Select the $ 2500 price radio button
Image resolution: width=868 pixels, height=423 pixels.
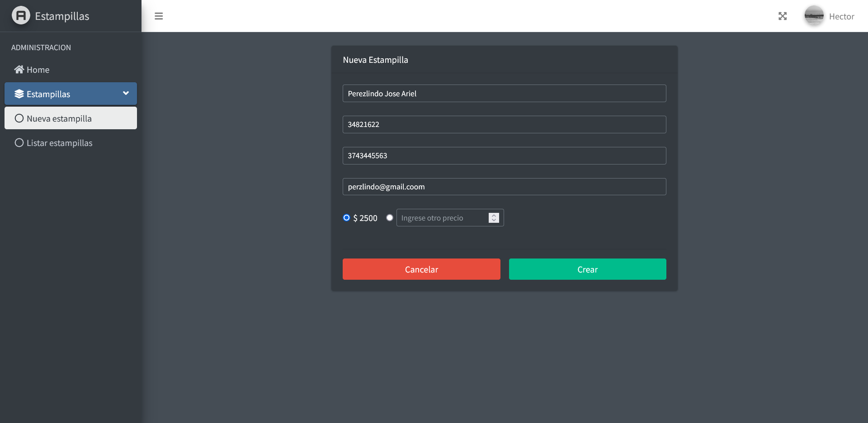click(347, 218)
